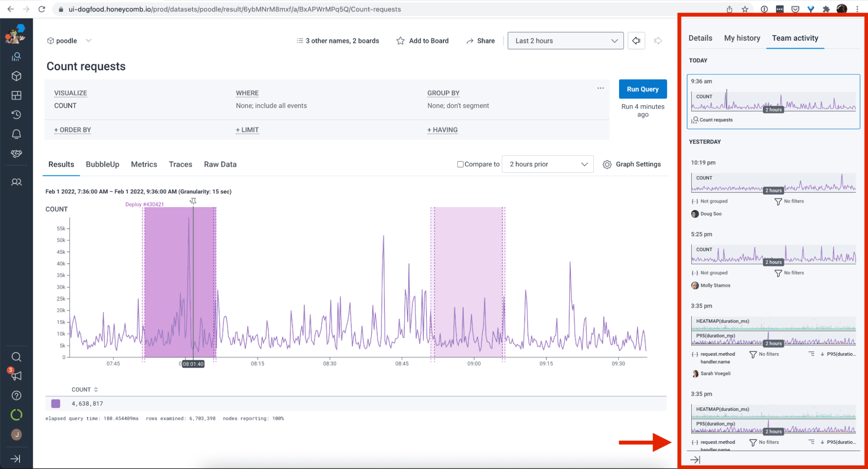Viewport: 868px width, 469px height.
Task: Click the datasets cube icon in sidebar
Action: (16, 76)
